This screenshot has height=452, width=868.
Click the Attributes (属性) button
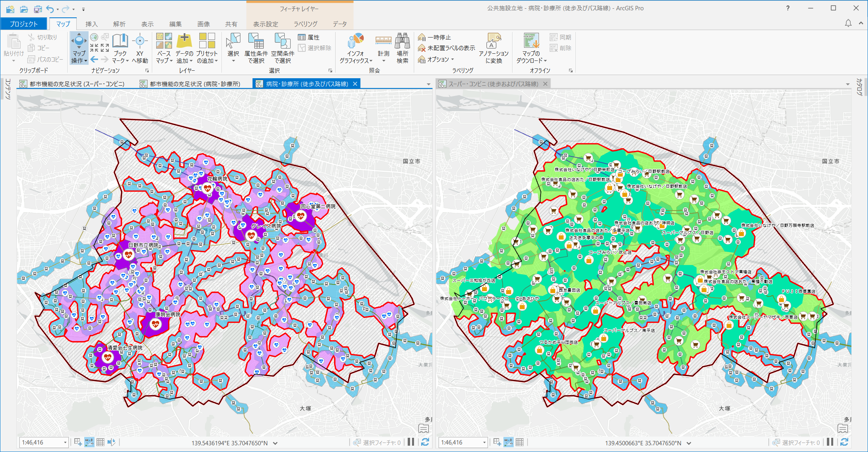click(309, 37)
